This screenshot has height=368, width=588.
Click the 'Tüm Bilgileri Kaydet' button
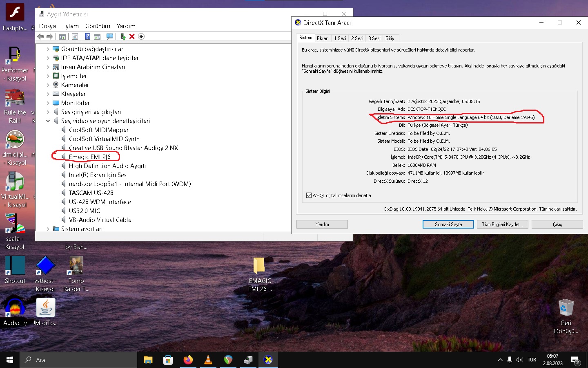(502, 224)
